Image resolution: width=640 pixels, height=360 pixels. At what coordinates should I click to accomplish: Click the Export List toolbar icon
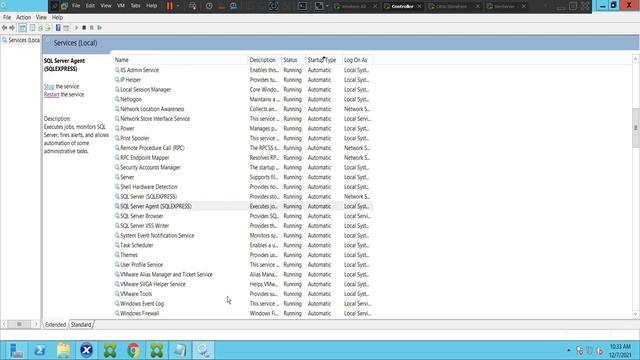(x=48, y=28)
